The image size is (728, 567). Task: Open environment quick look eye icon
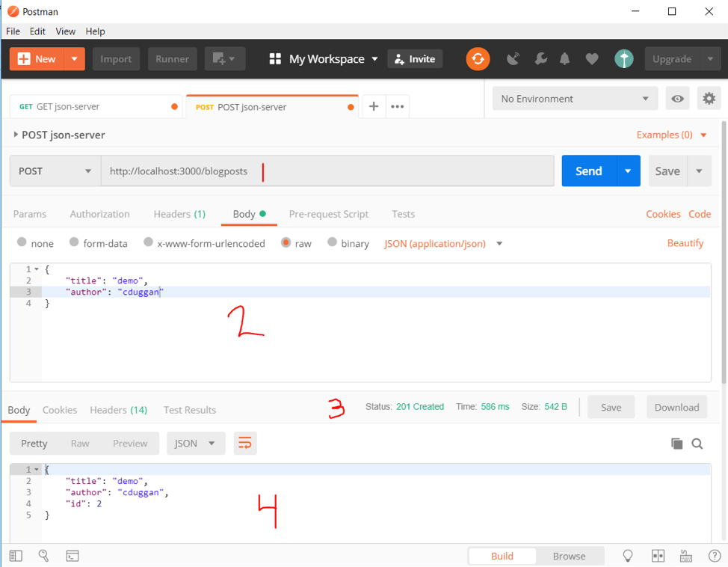[x=677, y=99]
